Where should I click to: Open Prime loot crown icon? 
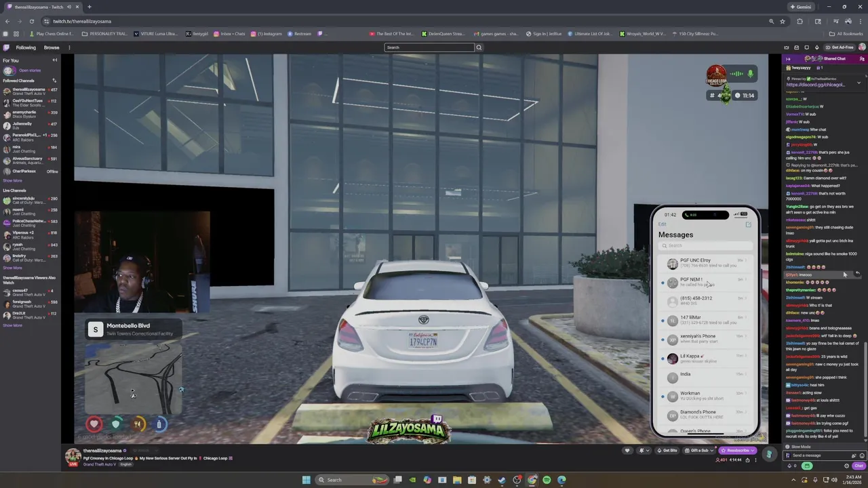point(787,47)
